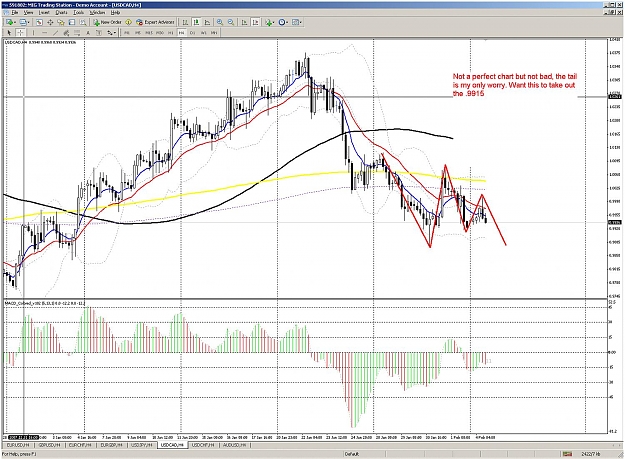625x459 pixels.
Task: Open the chart Templates icon
Action: pyautogui.click(x=295, y=22)
